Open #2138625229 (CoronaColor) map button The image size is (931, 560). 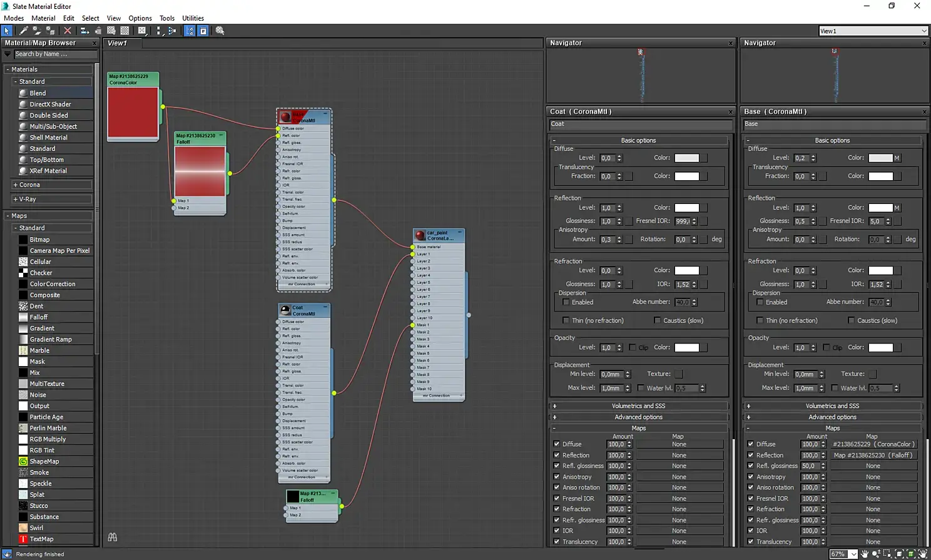pos(873,444)
